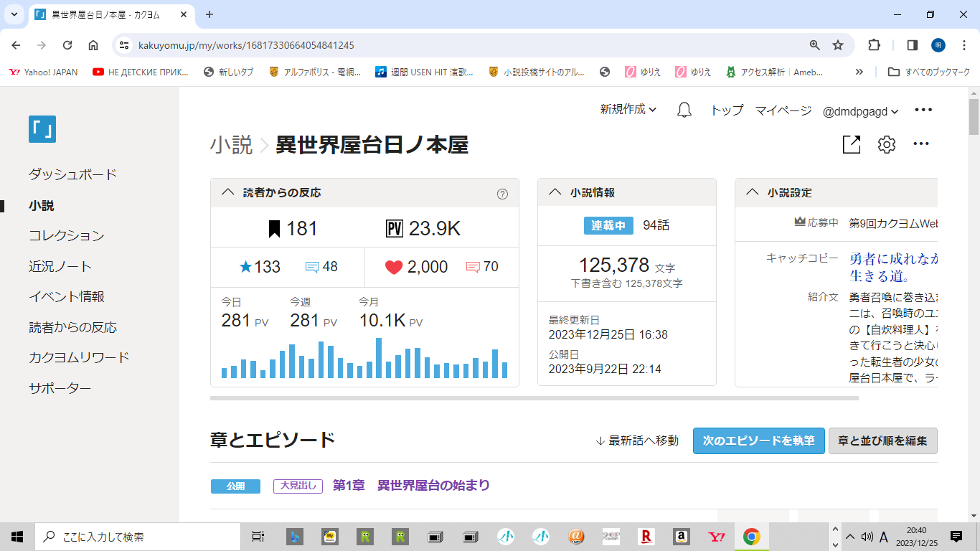Open the three-dot menu beside novel title
Viewport: 980px width, 551px height.
(x=921, y=144)
